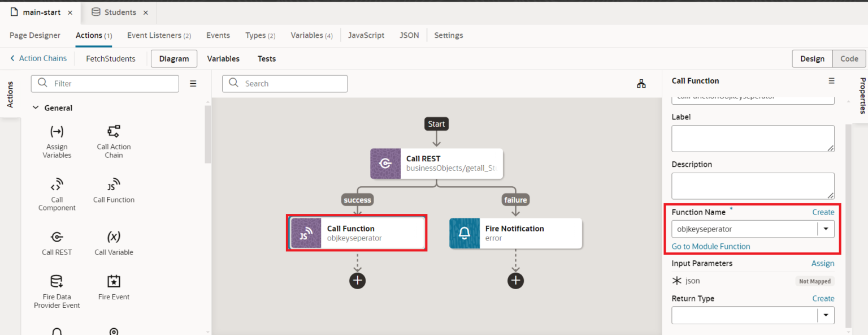Click Assign for Input Parameters

(822, 264)
